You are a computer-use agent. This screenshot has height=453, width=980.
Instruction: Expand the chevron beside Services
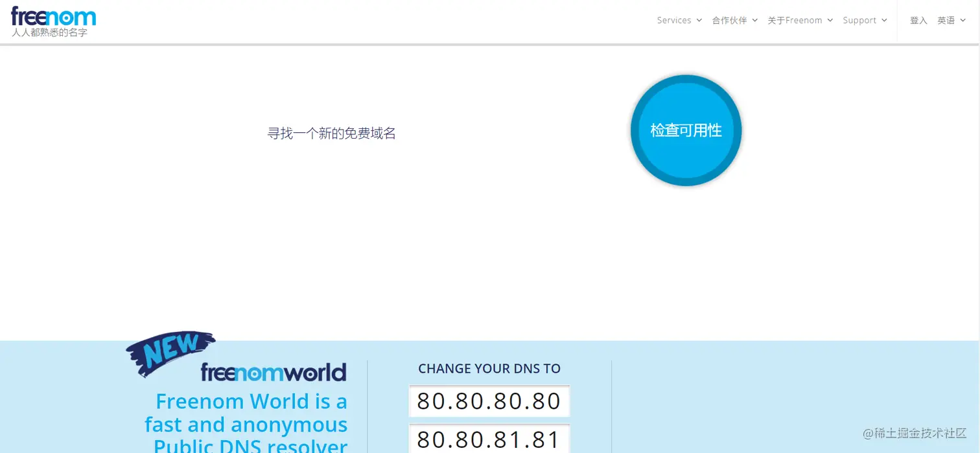(x=699, y=20)
